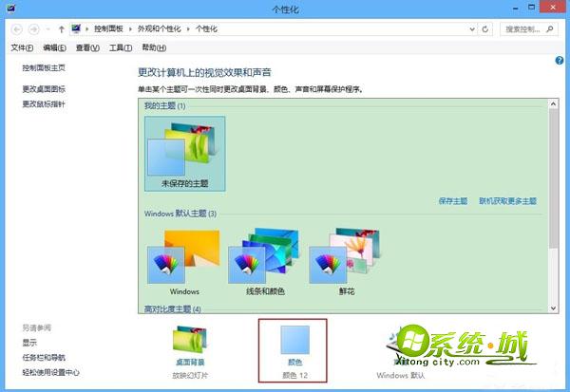Viewport: 570px width, 392px height.
Task: Refresh the control panel page
Action: click(485, 29)
